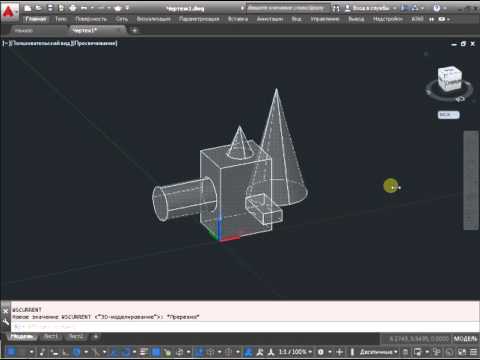Toggle transparency display in status bar
Image resolution: width=480 pixels, height=360 pixels.
click(x=156, y=352)
